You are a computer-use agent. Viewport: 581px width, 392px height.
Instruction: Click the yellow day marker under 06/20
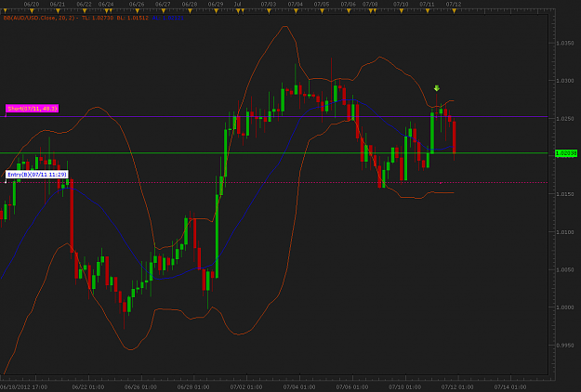point(32,11)
